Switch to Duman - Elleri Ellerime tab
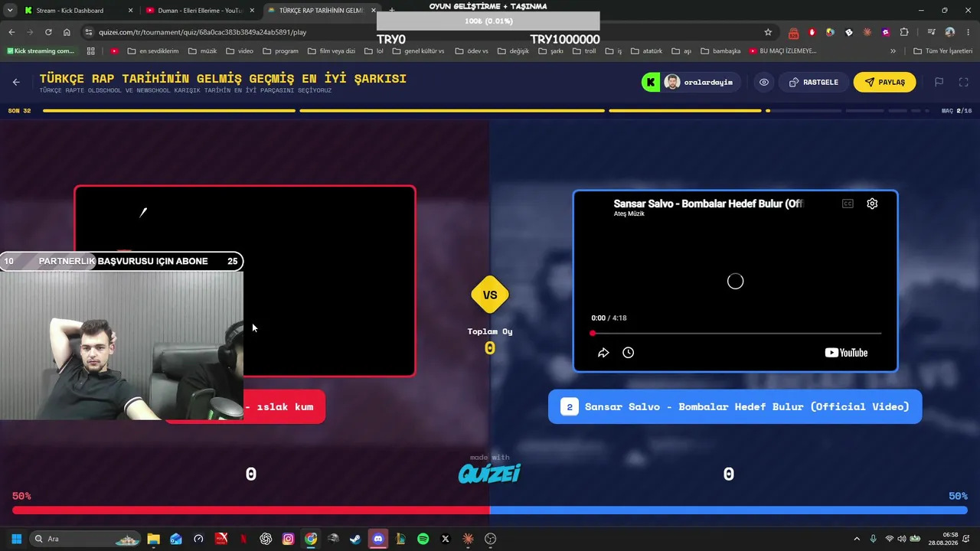Screen dimensions: 980x551 201,11
